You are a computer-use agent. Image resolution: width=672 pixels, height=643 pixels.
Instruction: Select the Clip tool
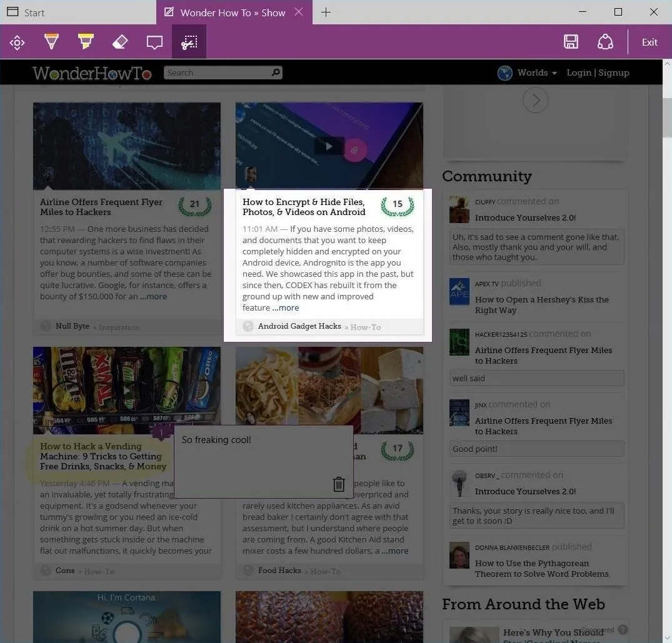tap(189, 42)
